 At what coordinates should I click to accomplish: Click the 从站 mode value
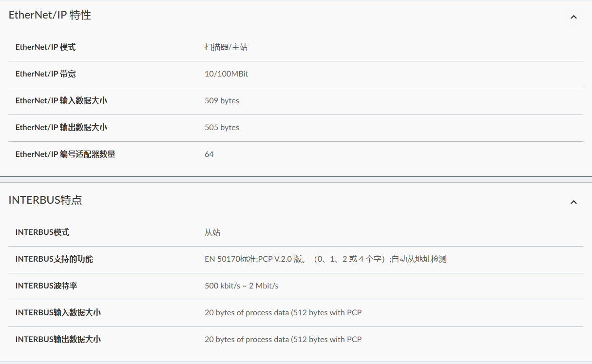(212, 232)
